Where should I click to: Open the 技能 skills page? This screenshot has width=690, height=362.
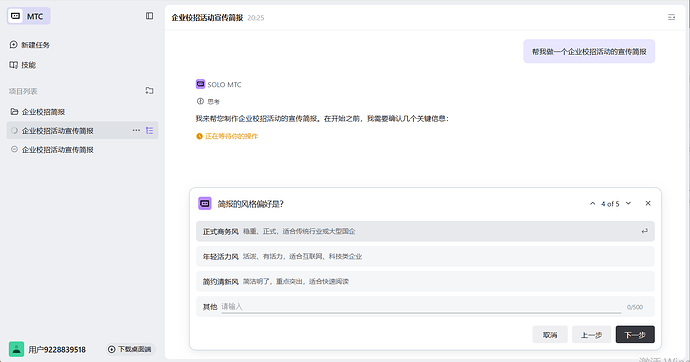click(x=22, y=65)
